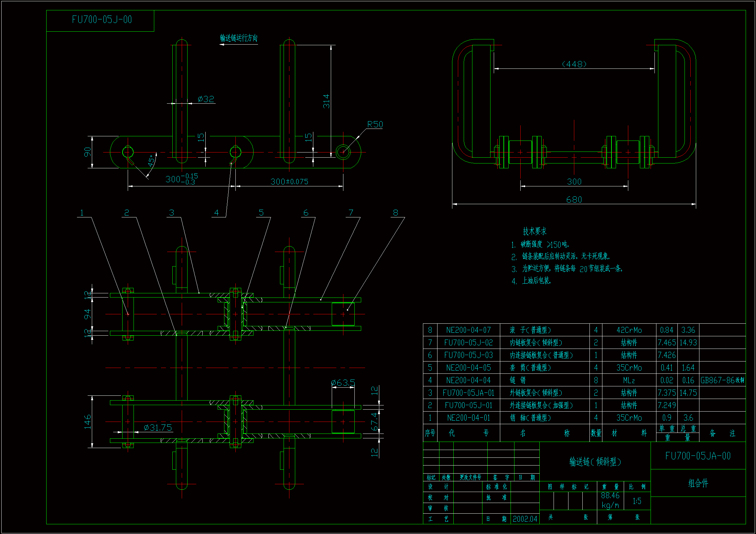
Task: Select the ø63.5 roller diameter dimension
Action: point(343,382)
